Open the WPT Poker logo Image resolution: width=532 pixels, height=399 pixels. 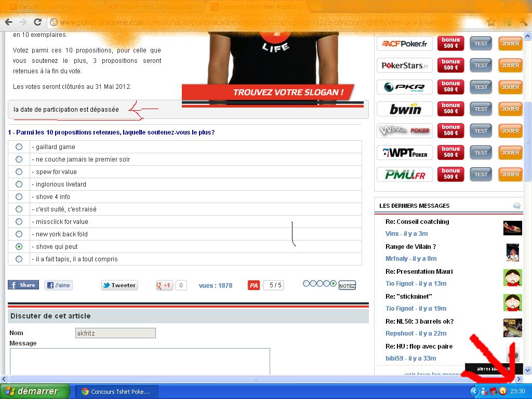(404, 153)
